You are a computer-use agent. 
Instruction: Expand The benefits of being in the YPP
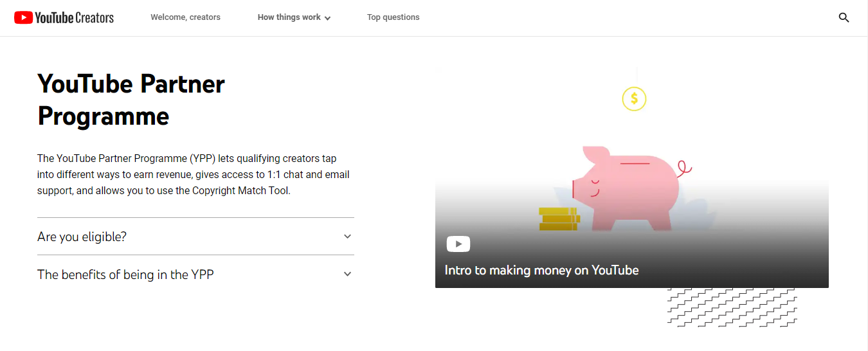point(195,274)
